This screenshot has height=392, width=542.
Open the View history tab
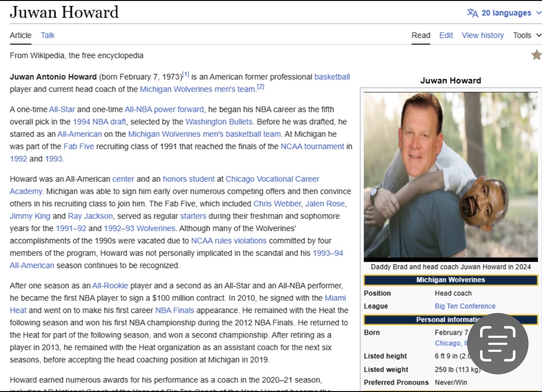[x=482, y=35]
